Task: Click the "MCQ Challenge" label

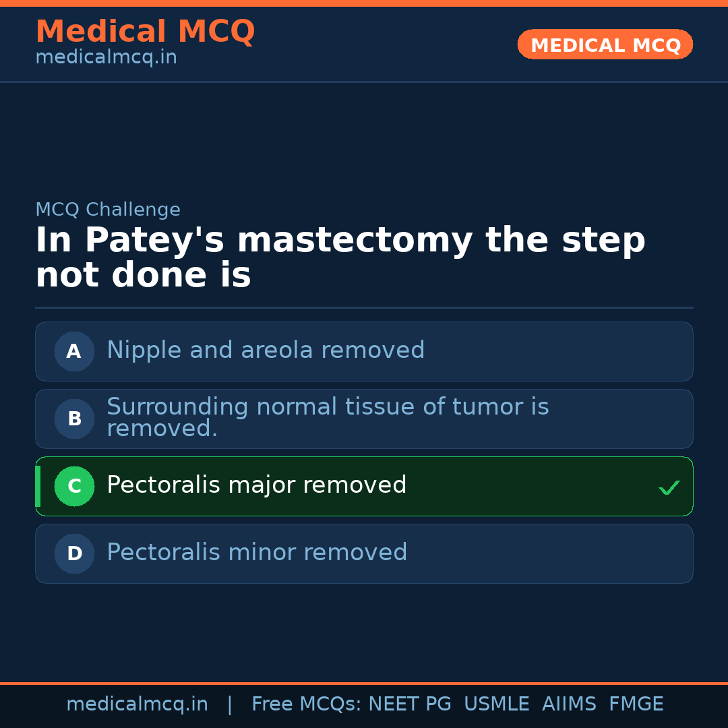Action: point(108,210)
